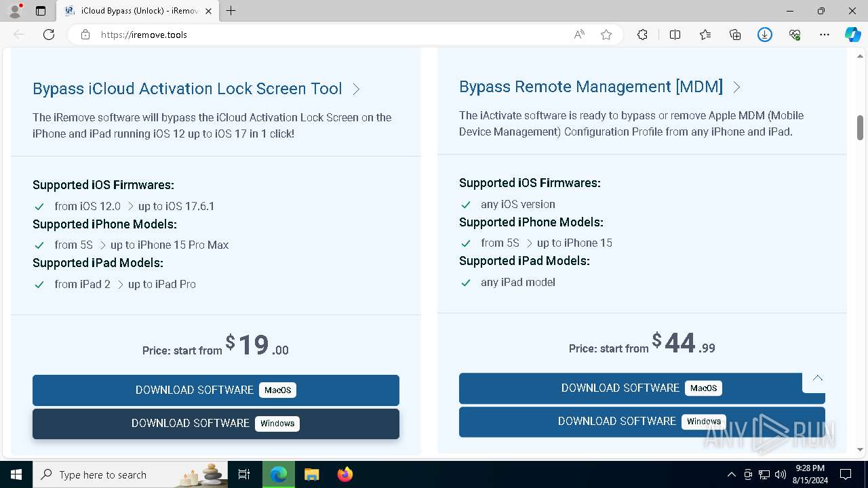Open the Favorites list
This screenshot has width=868, height=488.
705,35
